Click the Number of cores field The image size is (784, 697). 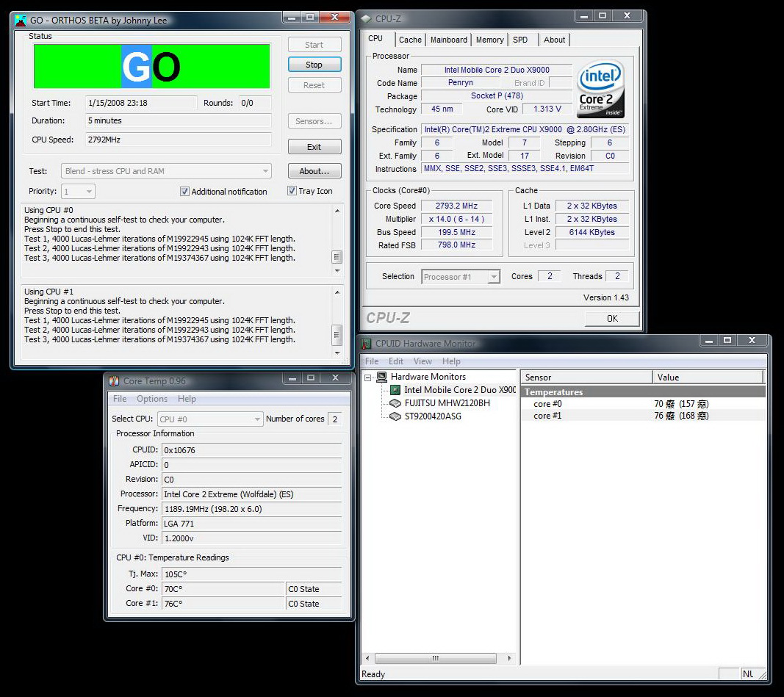tap(335, 419)
